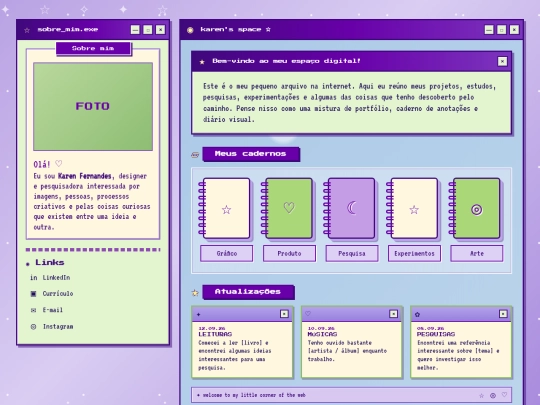540x405 pixels.
Task: Close the Pesquisas update card
Action: pyautogui.click(x=503, y=314)
